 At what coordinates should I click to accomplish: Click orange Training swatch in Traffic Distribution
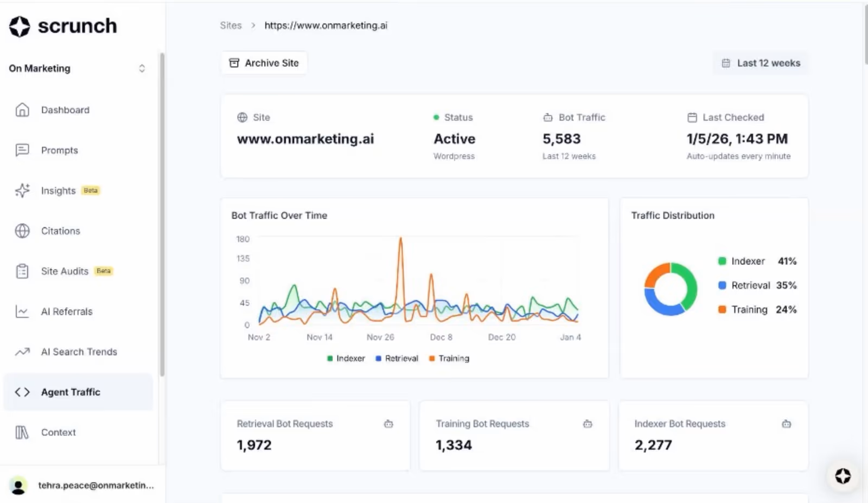tap(722, 310)
